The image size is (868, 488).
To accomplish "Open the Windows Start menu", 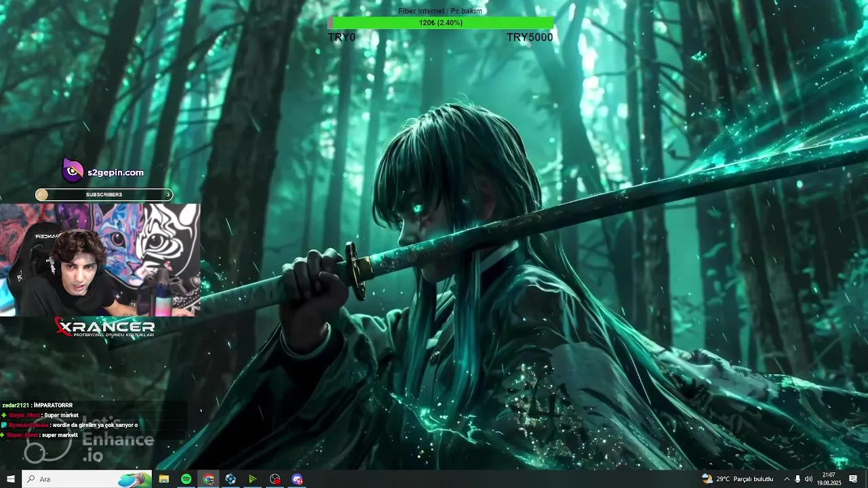I will [10, 479].
